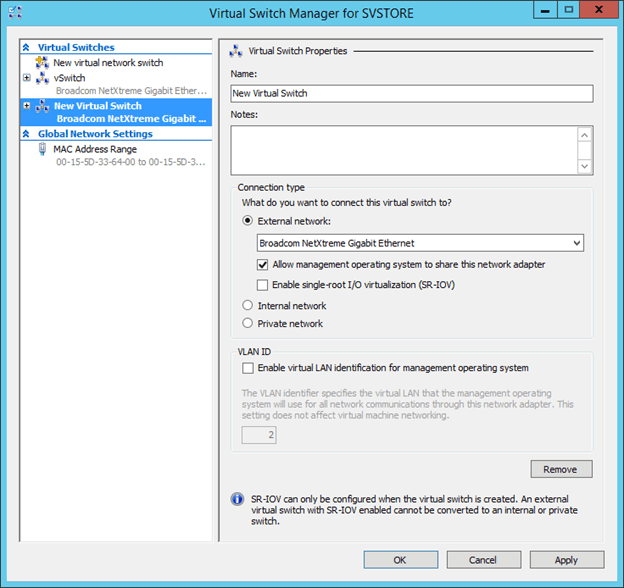This screenshot has height=588, width=624.
Task: Open the external network adapter dropdown
Action: pyautogui.click(x=575, y=243)
